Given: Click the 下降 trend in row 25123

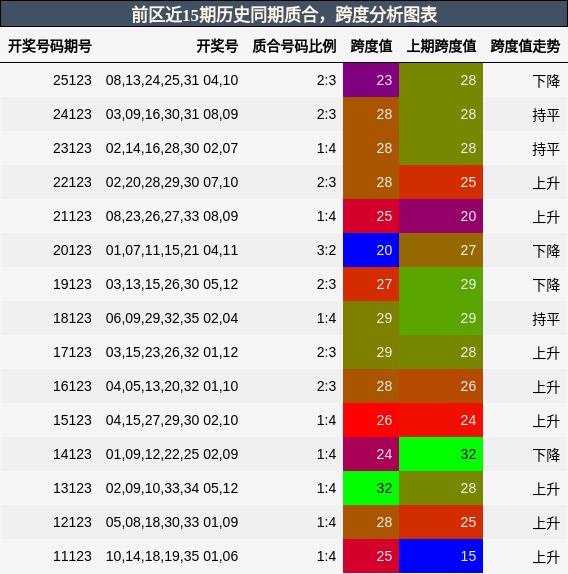Looking at the screenshot, I should 546,81.
